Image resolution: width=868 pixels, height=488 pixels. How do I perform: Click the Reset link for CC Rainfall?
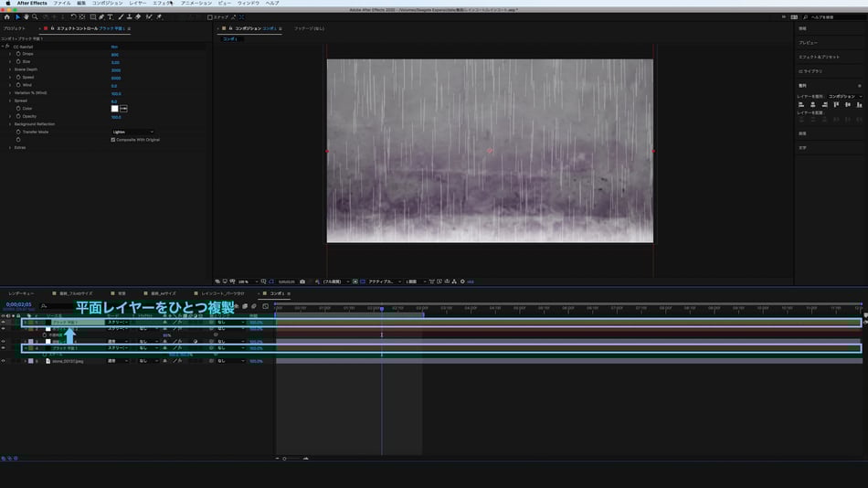(114, 47)
